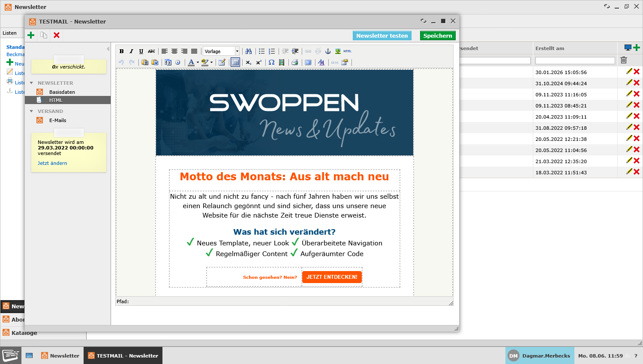The height and width of the screenshot is (364, 643).
Task: Toggle visual guidelines for invisible elements
Action: pyautogui.click(x=235, y=63)
